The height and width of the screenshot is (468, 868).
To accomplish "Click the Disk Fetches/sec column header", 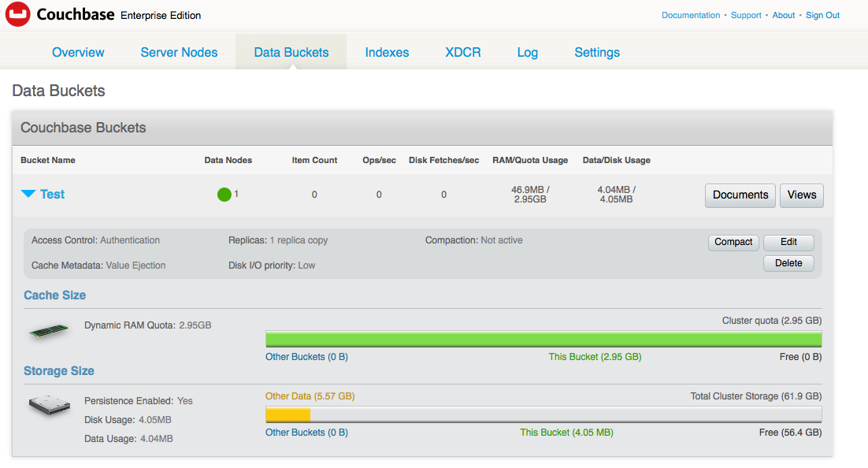I will (x=444, y=160).
